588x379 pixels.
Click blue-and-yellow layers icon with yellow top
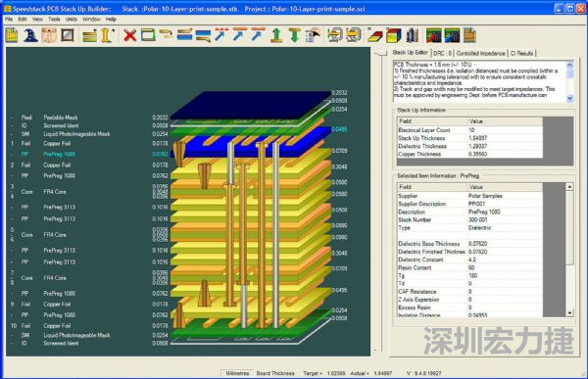(x=184, y=35)
